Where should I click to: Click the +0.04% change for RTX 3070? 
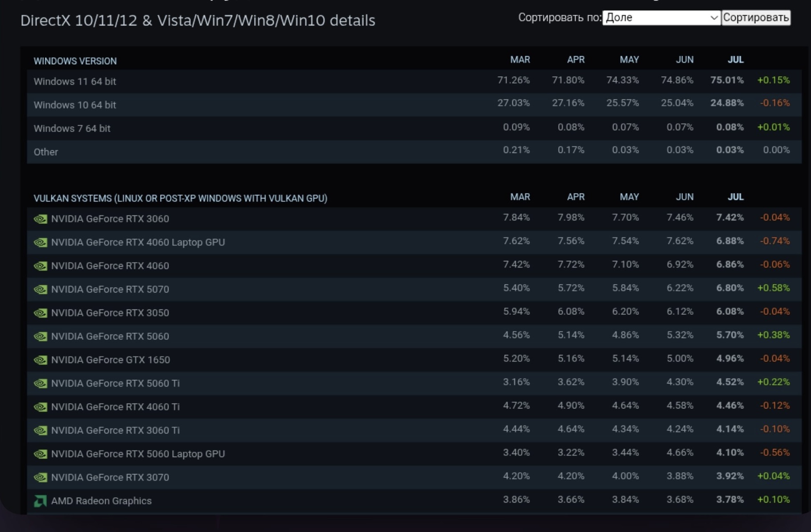coord(774,476)
